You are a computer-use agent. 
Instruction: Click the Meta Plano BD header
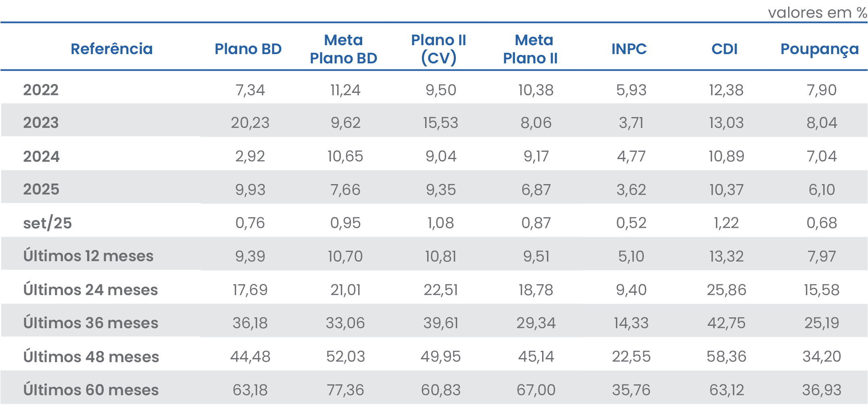343,49
